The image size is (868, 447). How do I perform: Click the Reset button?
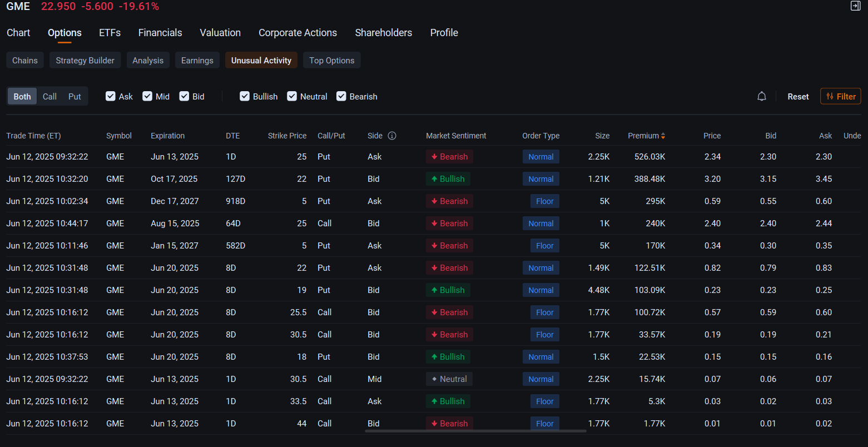[798, 96]
